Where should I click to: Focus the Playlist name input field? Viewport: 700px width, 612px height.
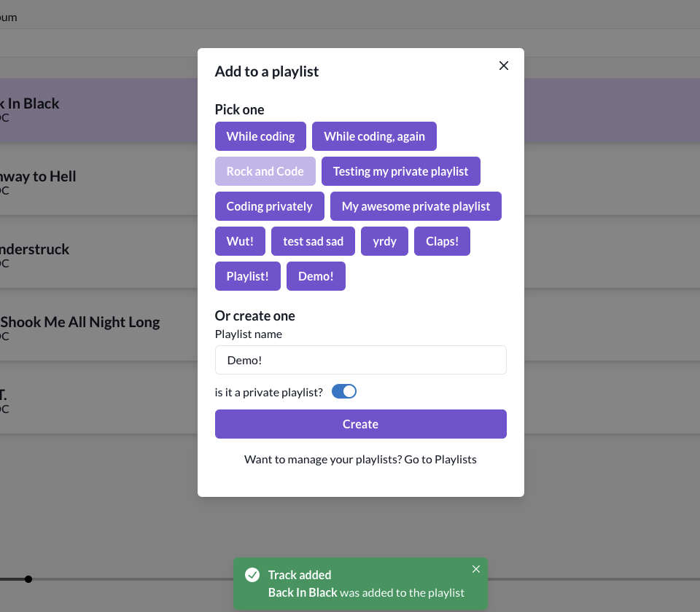point(361,360)
